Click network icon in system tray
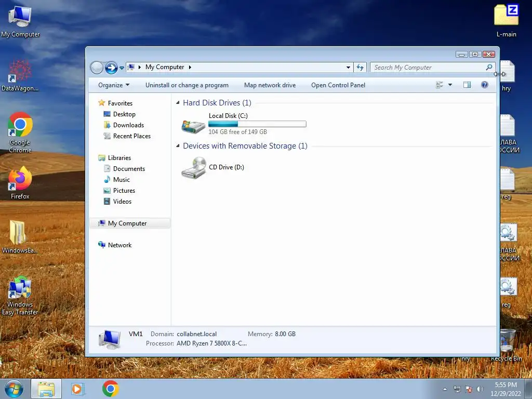This screenshot has height=399, width=532. pos(457,389)
